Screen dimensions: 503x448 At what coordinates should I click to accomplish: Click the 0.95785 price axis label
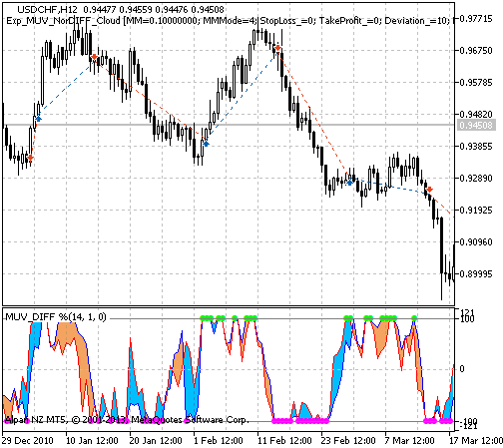tap(476, 83)
